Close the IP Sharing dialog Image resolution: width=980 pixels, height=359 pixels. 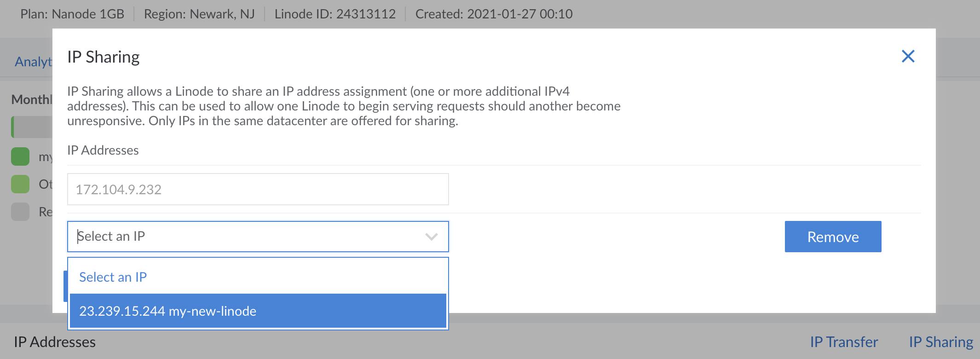[908, 56]
